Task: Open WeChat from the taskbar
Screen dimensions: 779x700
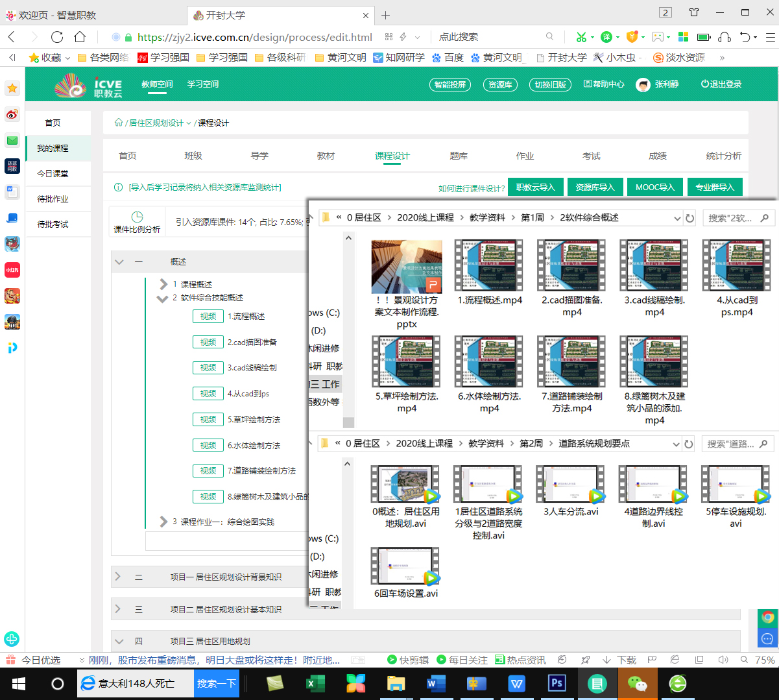Action: click(x=637, y=683)
